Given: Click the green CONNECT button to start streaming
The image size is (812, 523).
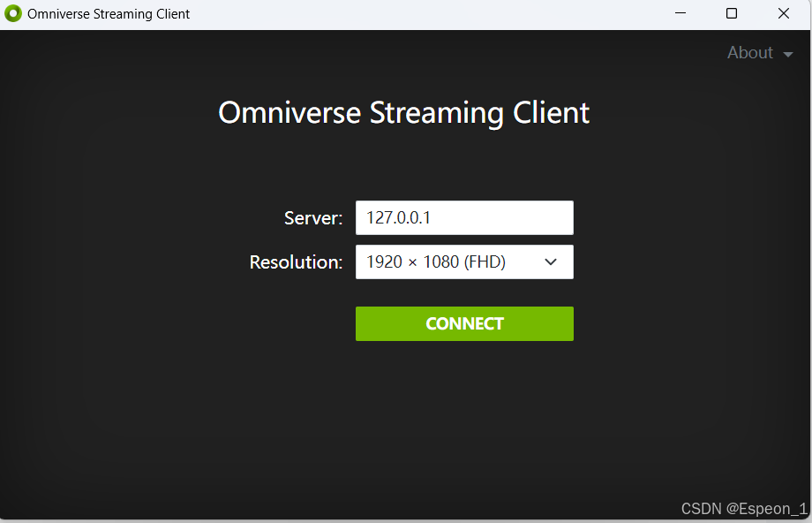Looking at the screenshot, I should pos(464,323).
